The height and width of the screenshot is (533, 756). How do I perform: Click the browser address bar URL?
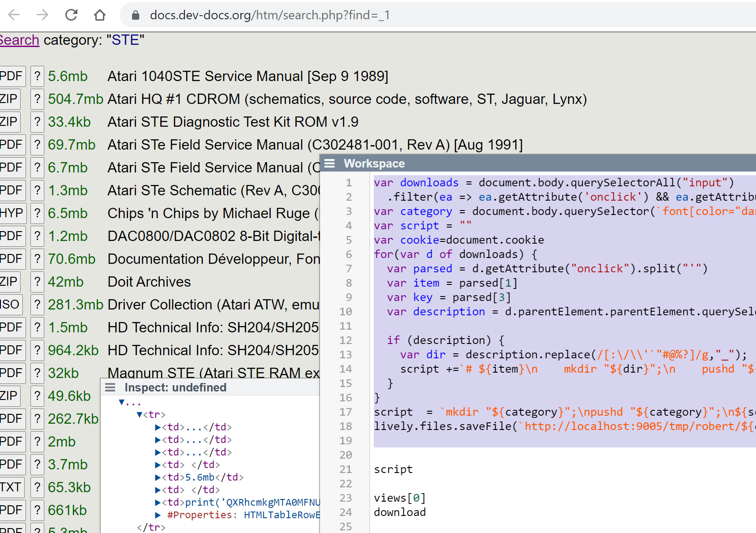[x=269, y=15]
